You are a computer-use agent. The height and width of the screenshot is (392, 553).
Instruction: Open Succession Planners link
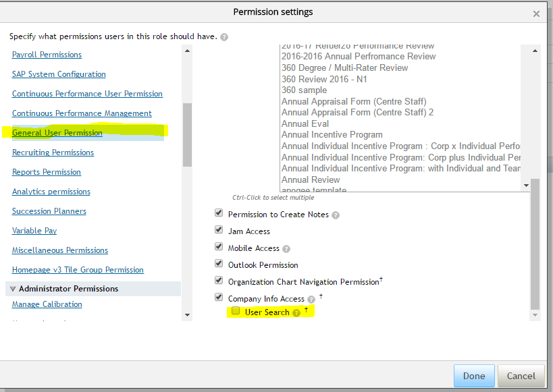point(49,211)
